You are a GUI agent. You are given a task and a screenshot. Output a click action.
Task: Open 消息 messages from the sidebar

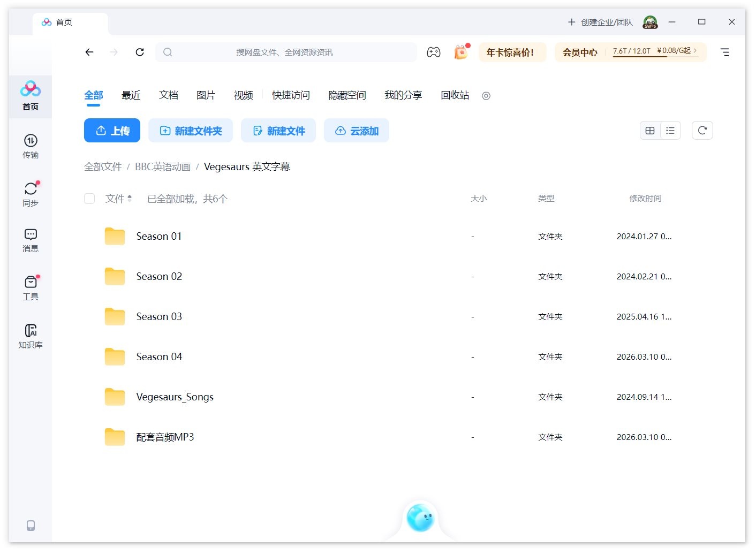point(30,239)
